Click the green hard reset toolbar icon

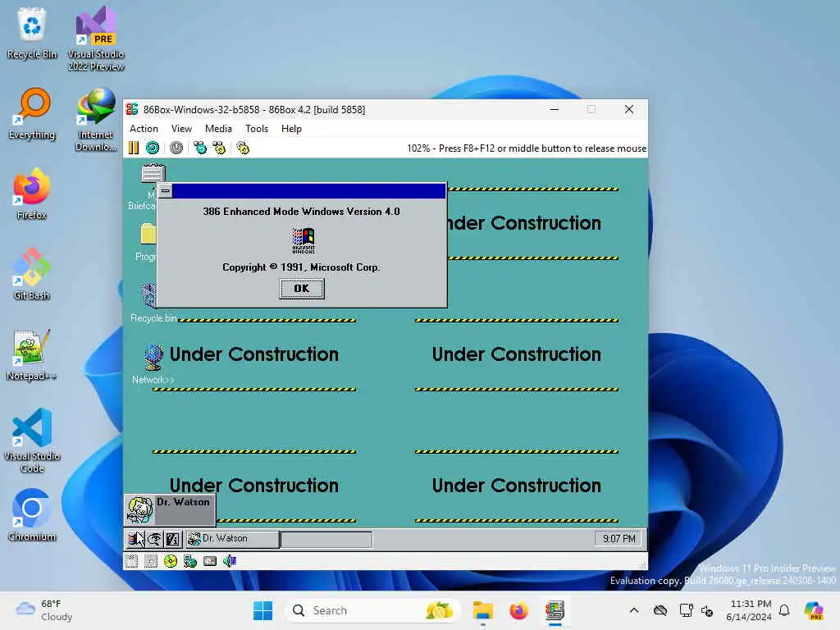tap(153, 148)
